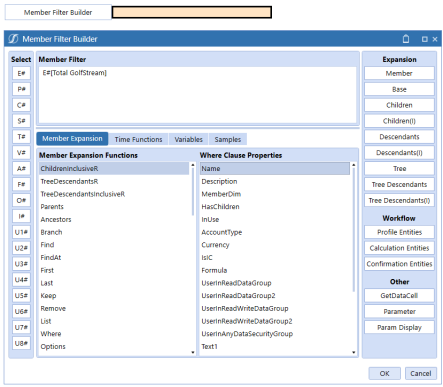This screenshot has width=443, height=387.
Task: Click inside the Member Filter text box
Action: (197, 95)
